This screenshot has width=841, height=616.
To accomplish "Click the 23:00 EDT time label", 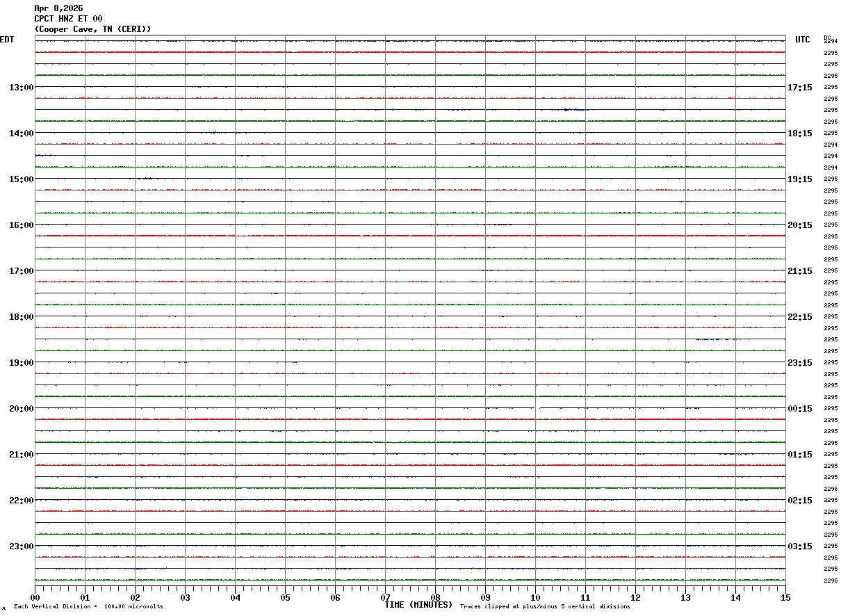I will point(22,546).
